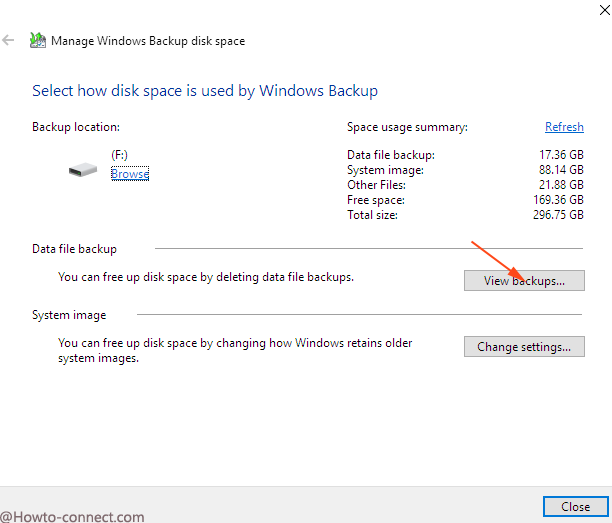
Task: Click the 'Other Files:' summary label
Action: [x=376, y=185]
